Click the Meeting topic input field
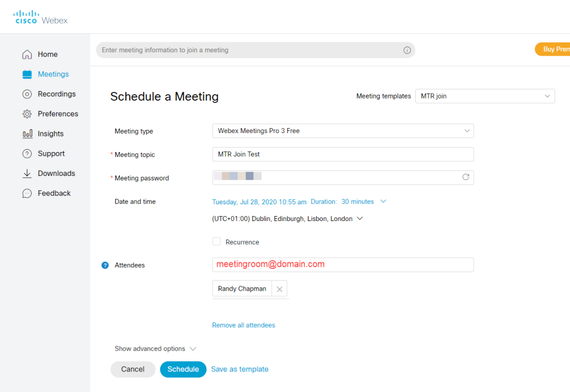570x392 pixels. 342,154
